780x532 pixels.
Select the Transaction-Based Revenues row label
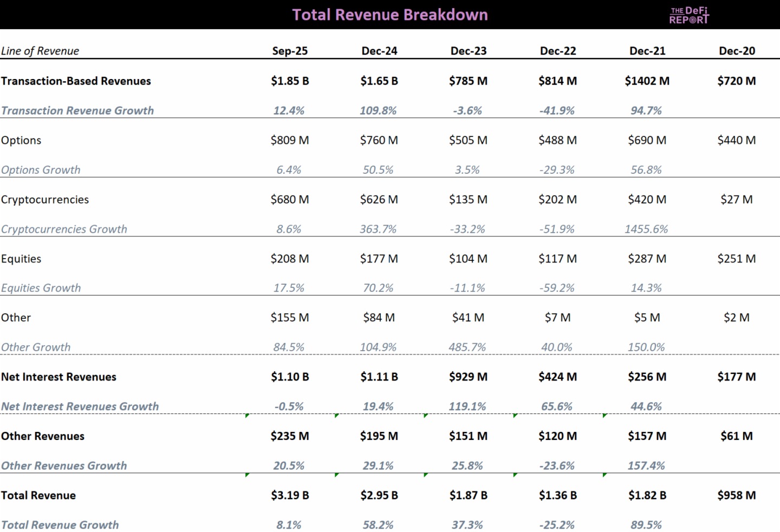[x=76, y=81]
